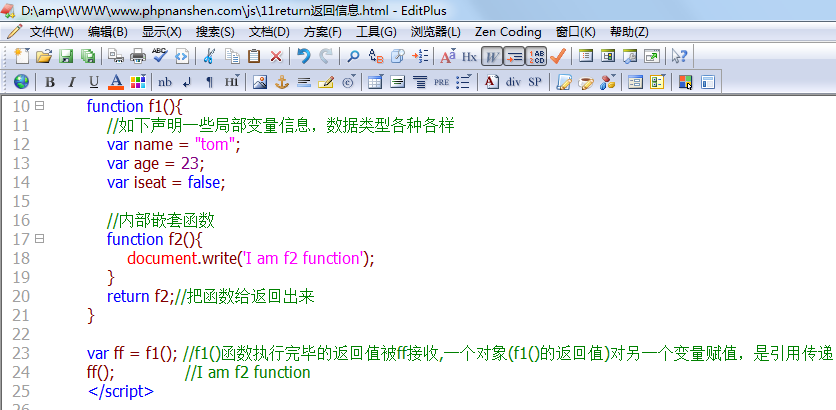Collapse the f2 function at line 17
The image size is (836, 410).
point(39,239)
